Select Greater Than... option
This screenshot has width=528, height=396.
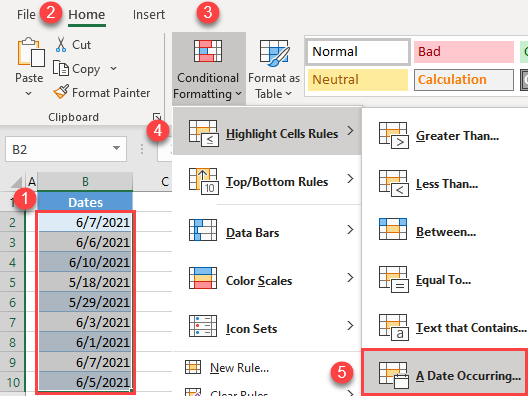click(457, 136)
